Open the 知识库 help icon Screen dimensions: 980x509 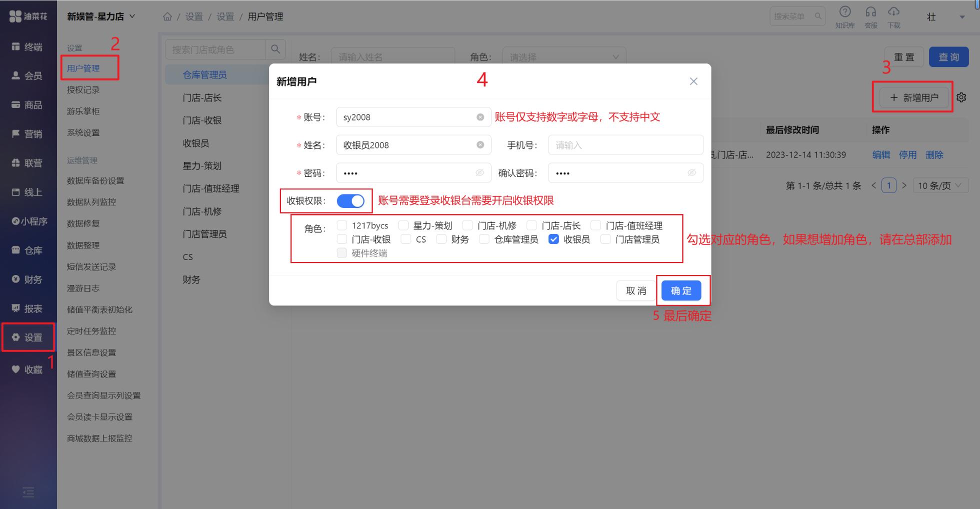pos(844,16)
